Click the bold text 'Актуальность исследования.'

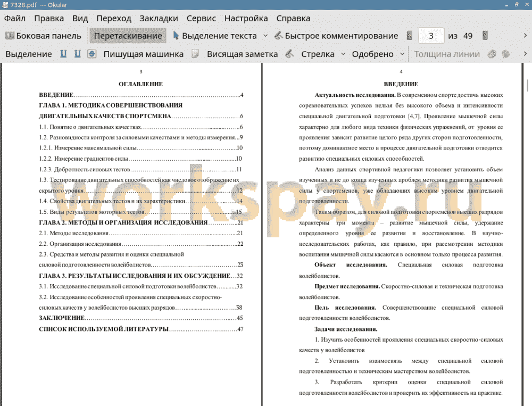(355, 95)
